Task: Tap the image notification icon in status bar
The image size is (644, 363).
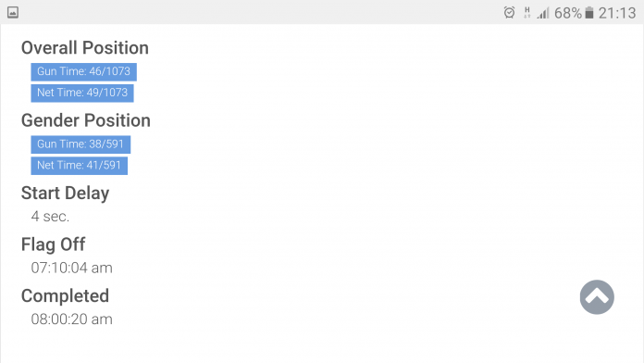Action: pyautogui.click(x=13, y=12)
